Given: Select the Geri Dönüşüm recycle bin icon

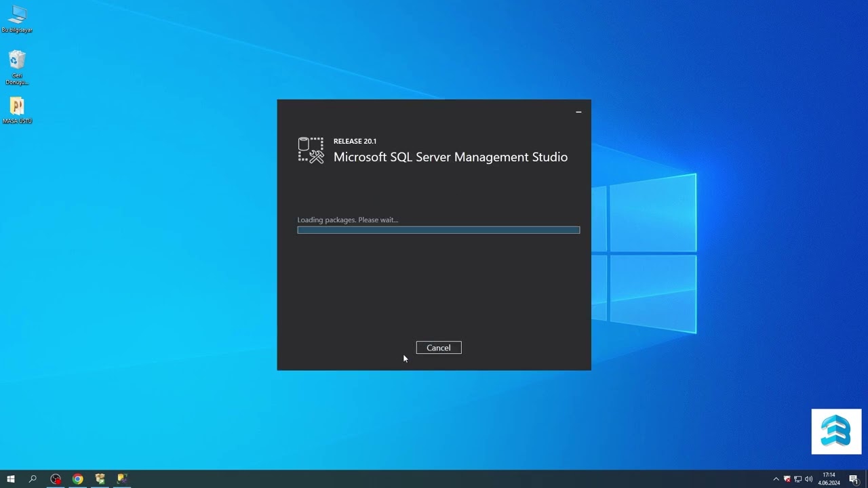Looking at the screenshot, I should click(17, 68).
